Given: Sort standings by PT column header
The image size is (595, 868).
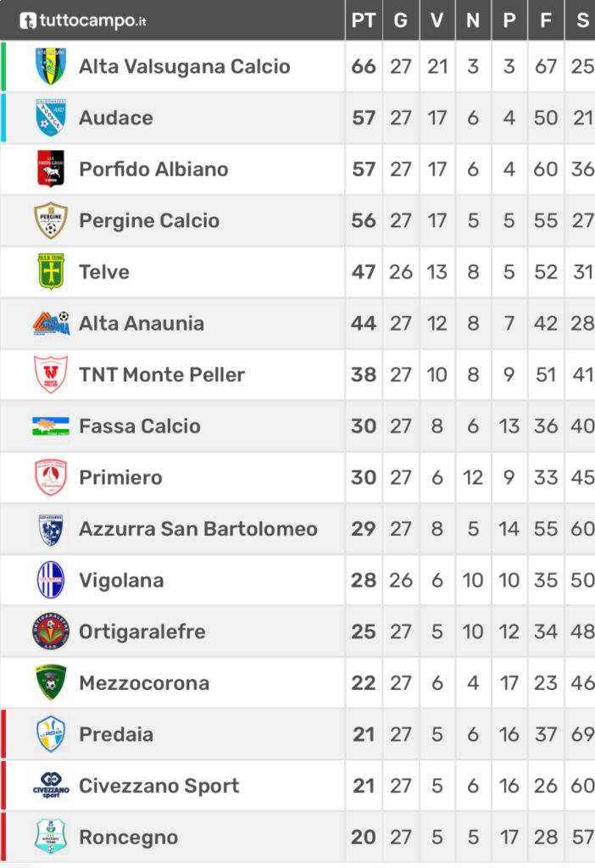Looking at the screenshot, I should tap(363, 20).
